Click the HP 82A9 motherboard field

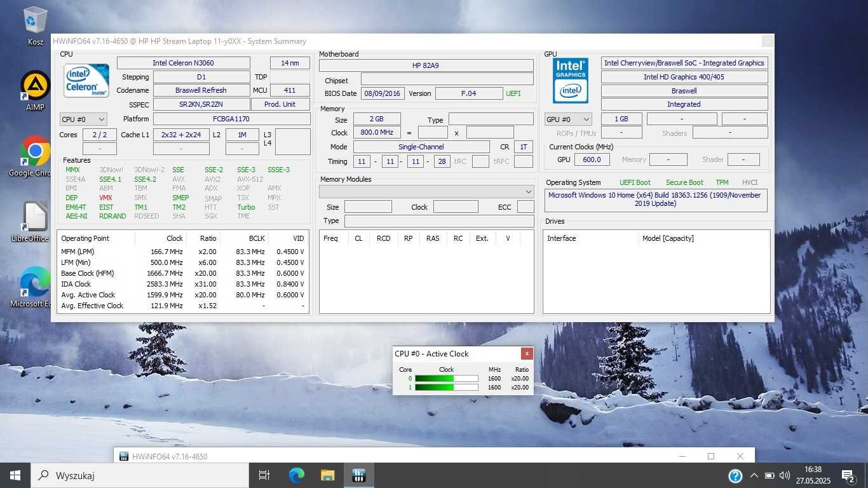point(426,65)
